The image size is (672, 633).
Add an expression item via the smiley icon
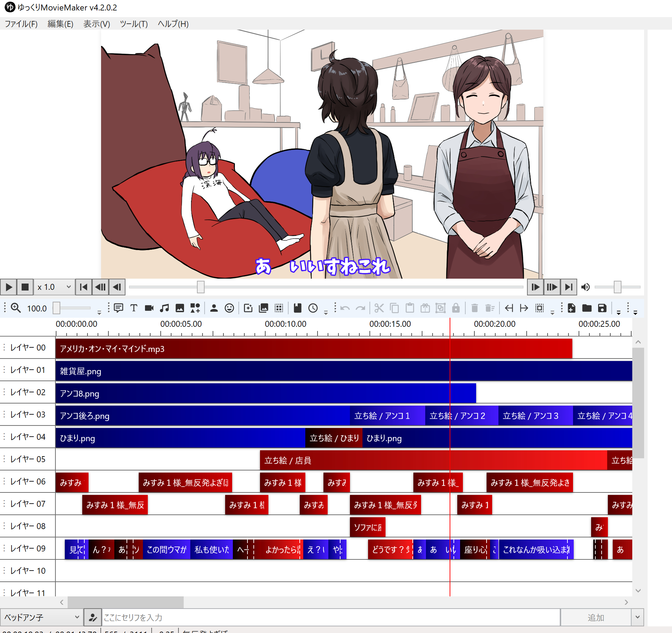[x=229, y=308]
